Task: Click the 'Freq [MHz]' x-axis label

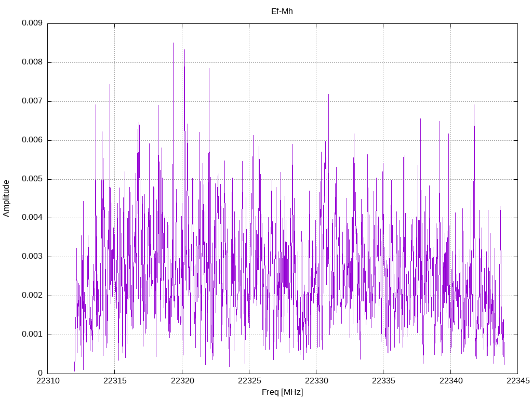Action: pyautogui.click(x=282, y=392)
